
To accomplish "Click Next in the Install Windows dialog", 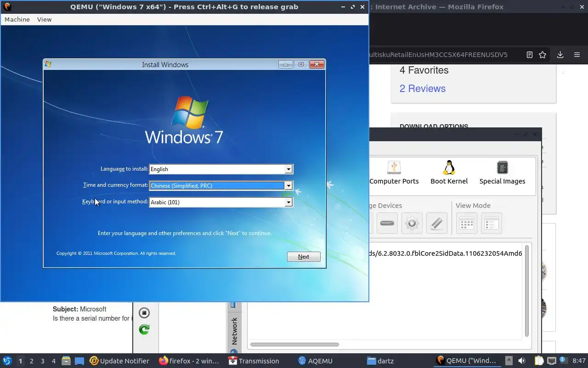I will coord(304,257).
